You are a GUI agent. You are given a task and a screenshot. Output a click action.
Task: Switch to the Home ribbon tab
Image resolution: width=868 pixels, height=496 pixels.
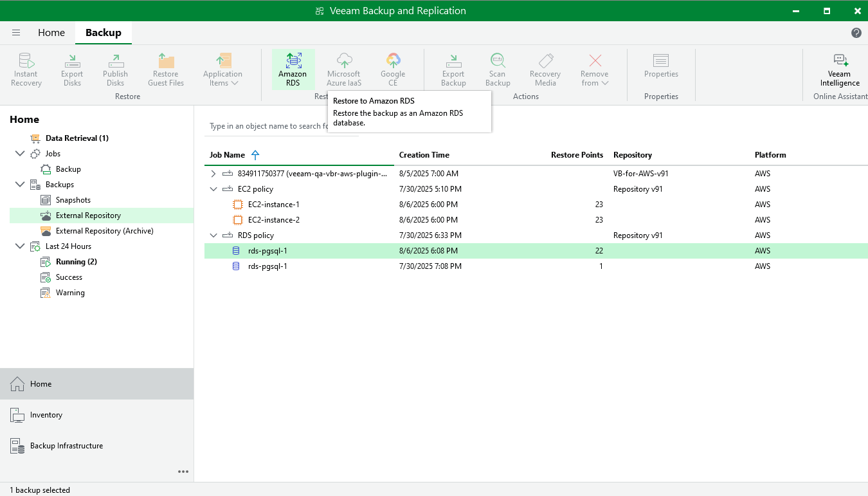click(x=51, y=33)
